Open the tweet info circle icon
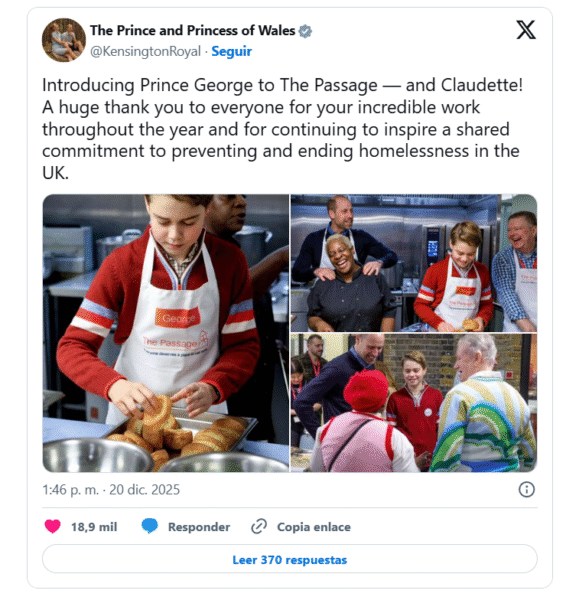 click(526, 489)
